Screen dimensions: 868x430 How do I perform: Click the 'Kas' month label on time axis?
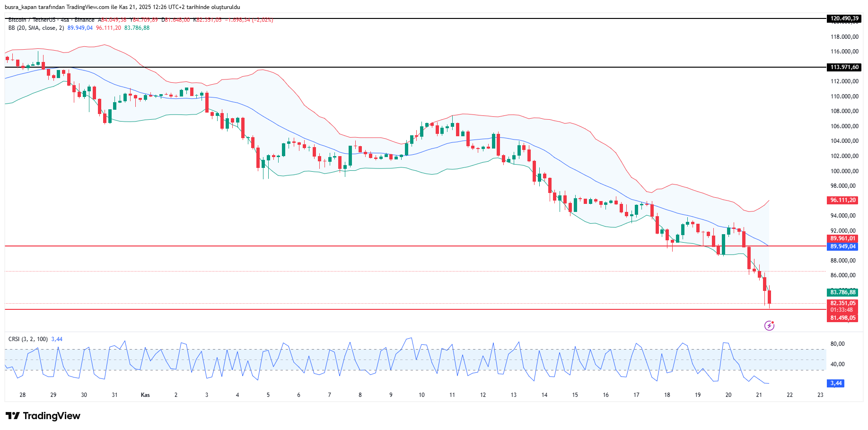pos(145,395)
